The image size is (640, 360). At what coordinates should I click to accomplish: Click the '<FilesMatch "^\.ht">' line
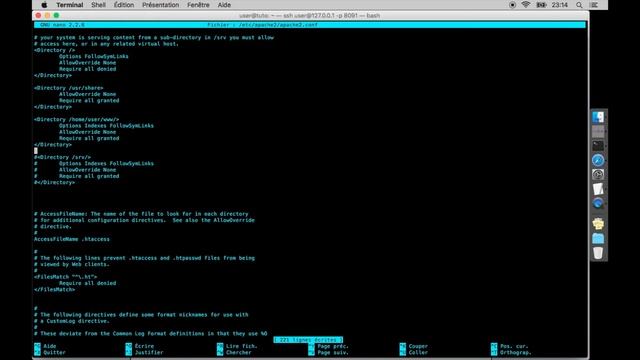point(66,277)
